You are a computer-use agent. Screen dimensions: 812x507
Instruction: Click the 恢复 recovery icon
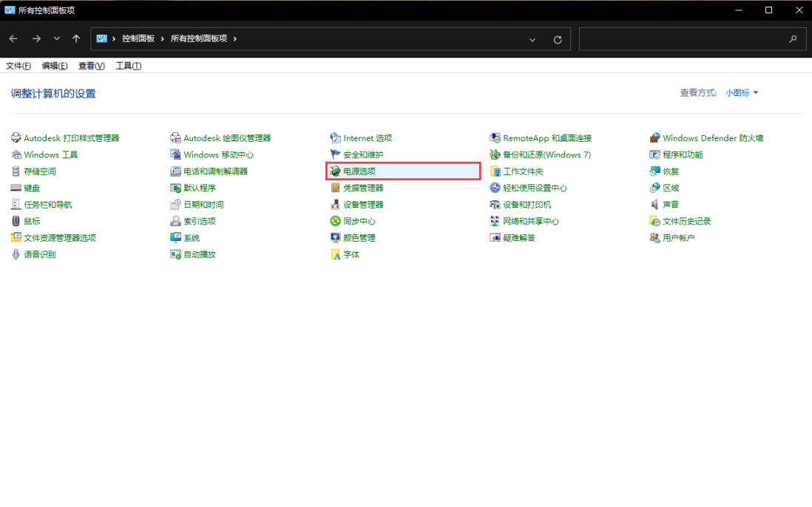tap(655, 171)
